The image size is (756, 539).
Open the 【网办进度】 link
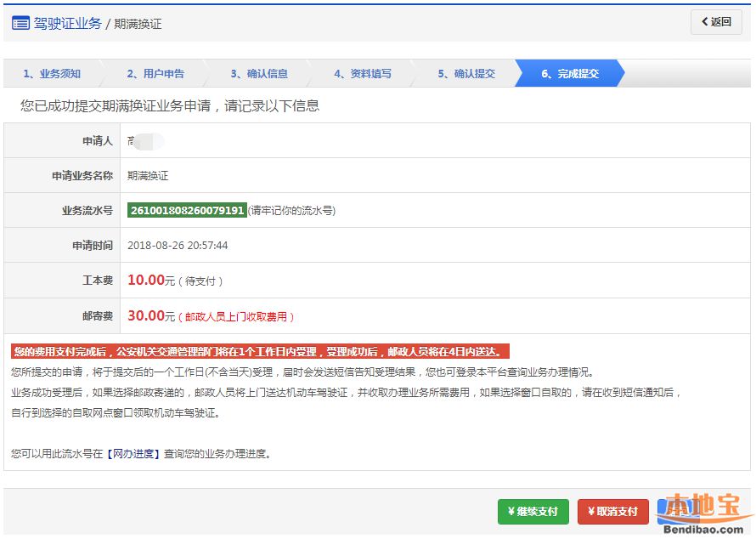pyautogui.click(x=133, y=454)
